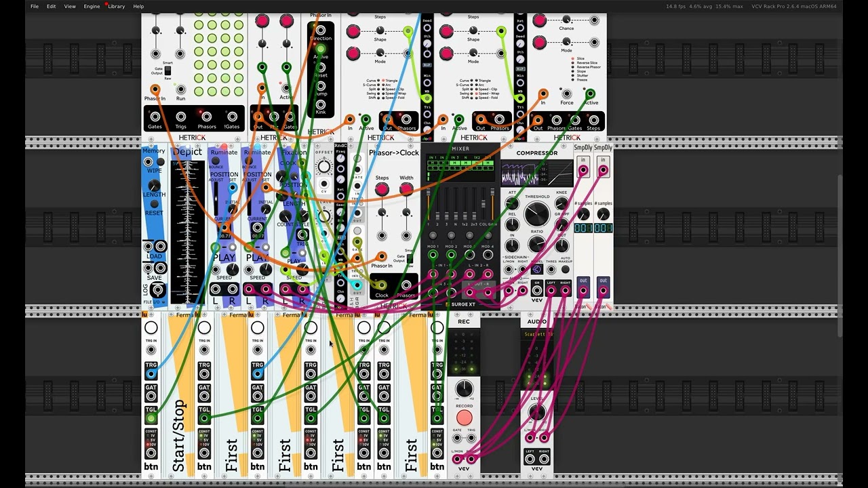
Task: Click the Kink jack
Action: [321, 104]
